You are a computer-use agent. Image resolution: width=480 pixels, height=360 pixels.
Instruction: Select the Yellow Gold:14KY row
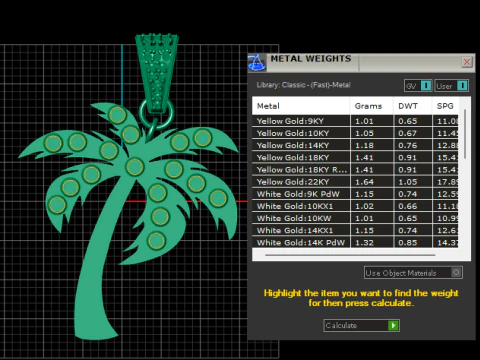click(x=355, y=145)
